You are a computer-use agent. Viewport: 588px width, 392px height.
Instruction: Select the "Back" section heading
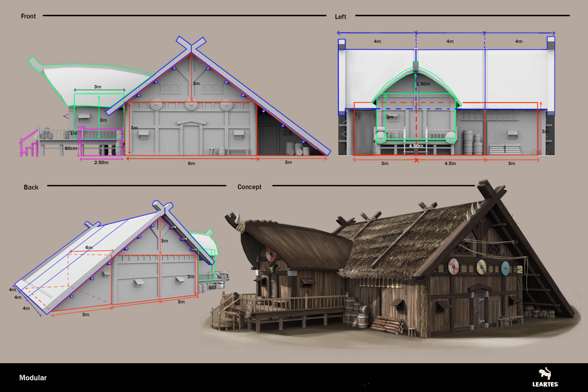31,187
